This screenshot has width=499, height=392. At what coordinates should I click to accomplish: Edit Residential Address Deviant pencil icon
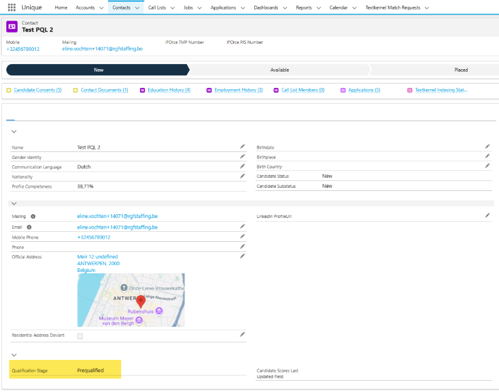click(x=242, y=334)
